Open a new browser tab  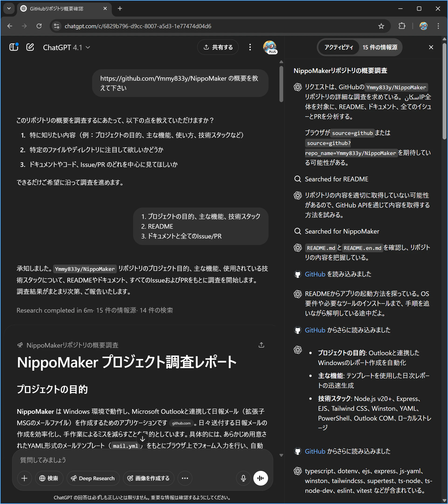[x=120, y=9]
